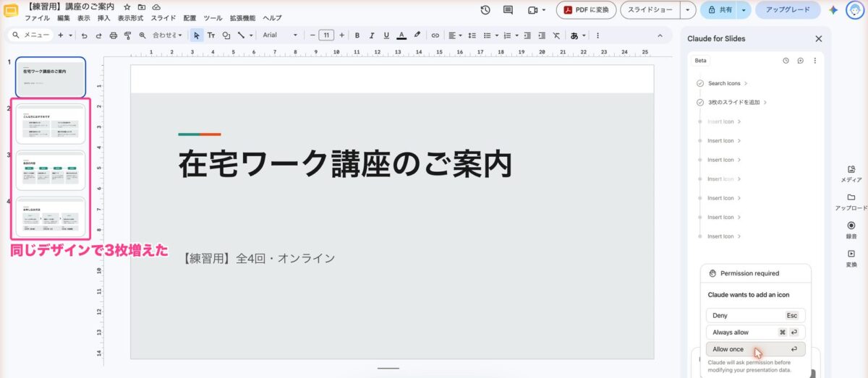
Task: Select the paint format tool
Action: point(127,35)
